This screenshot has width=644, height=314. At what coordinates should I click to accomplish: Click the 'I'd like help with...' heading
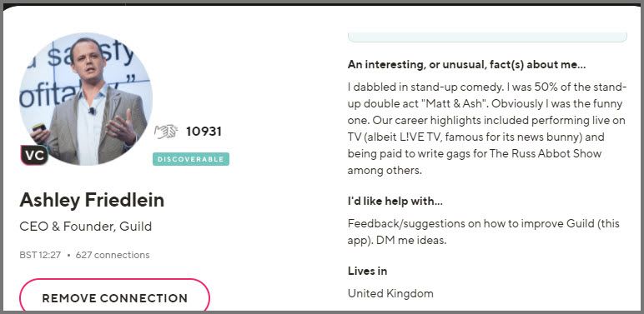[x=395, y=202]
